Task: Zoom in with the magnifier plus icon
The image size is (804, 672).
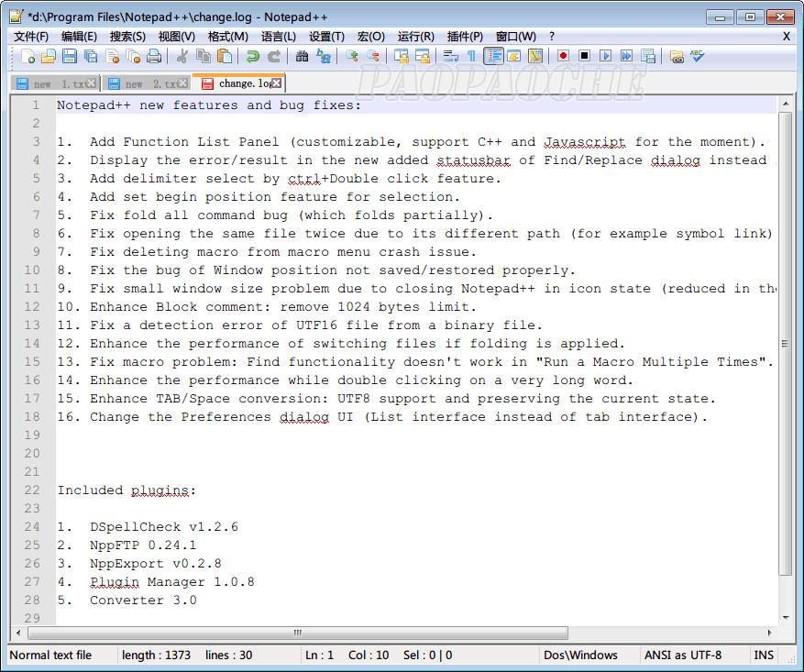Action: pos(351,56)
